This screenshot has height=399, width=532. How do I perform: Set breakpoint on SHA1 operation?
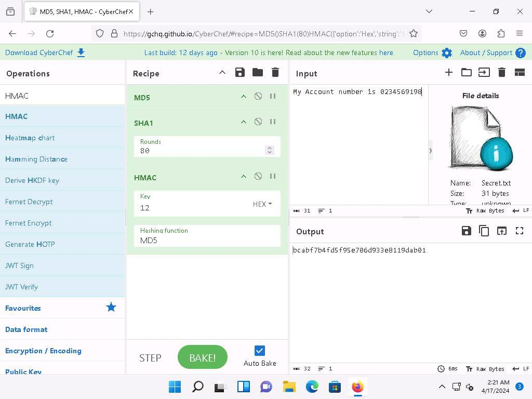pyautogui.click(x=273, y=122)
